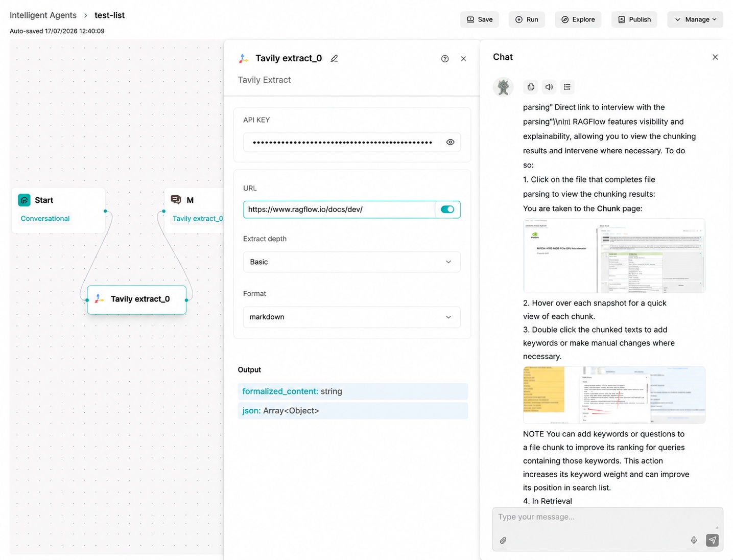The width and height of the screenshot is (733, 560).
Task: Start voice input with microphone
Action: pos(694,541)
